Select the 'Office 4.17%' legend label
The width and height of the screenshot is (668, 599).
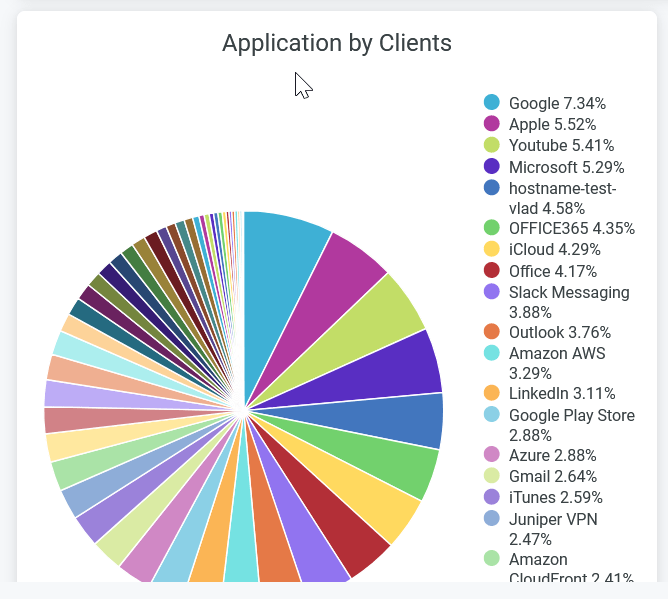coord(553,271)
